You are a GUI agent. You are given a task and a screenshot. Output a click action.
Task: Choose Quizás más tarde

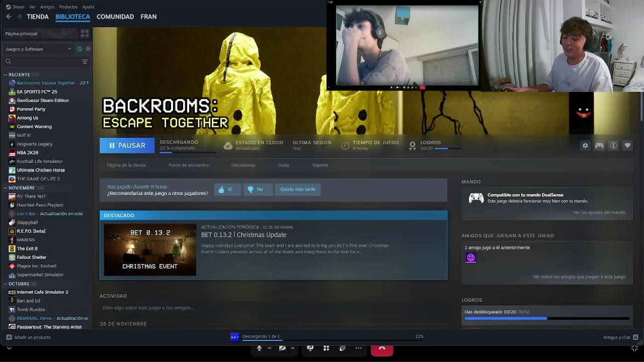click(x=298, y=189)
